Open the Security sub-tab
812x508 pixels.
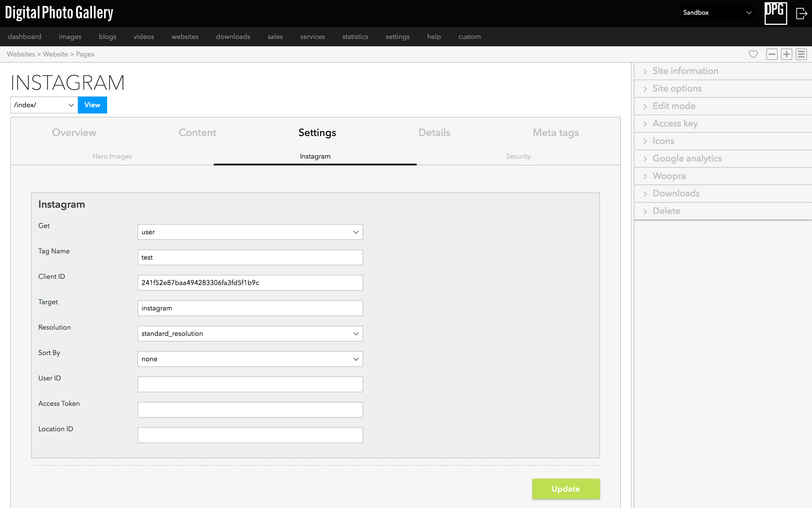(518, 156)
